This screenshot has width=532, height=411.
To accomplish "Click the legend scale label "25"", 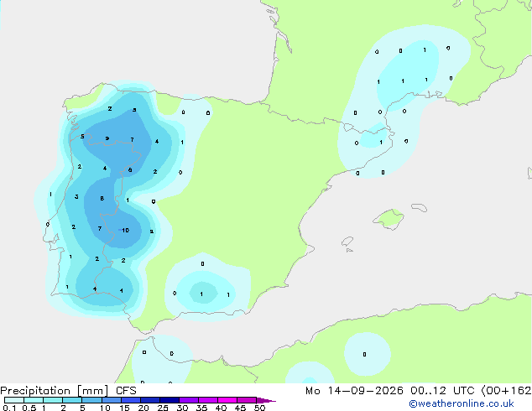I will (x=163, y=408).
